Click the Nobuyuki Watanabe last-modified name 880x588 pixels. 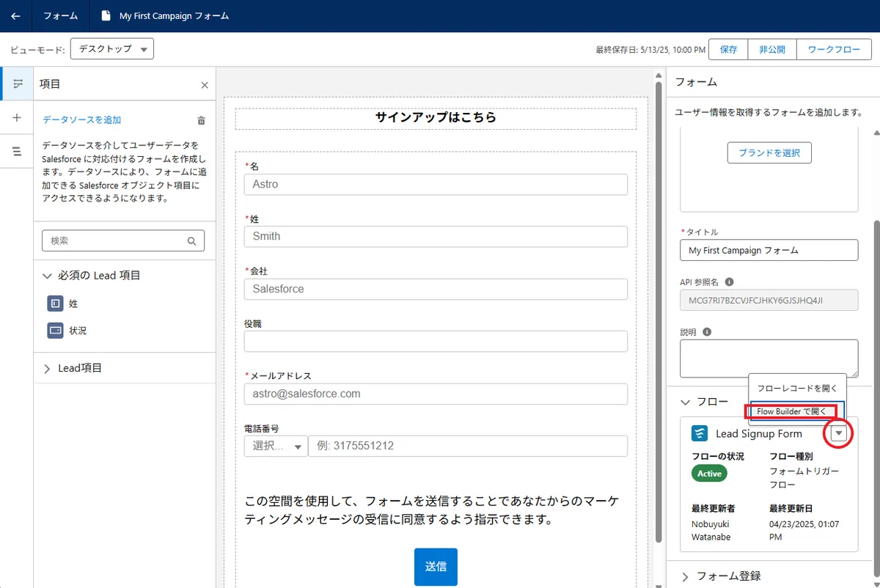point(711,530)
